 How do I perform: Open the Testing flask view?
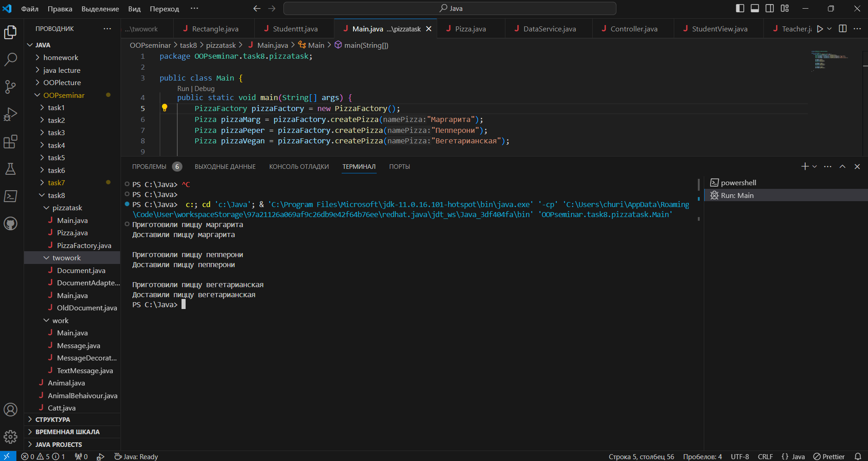pos(10,169)
